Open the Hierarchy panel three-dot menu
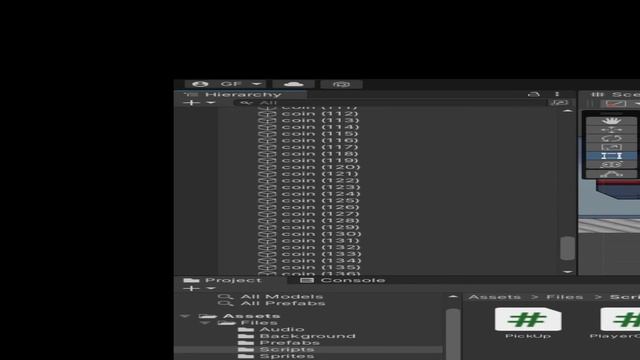Viewport: 640px width, 360px height. coord(557,94)
